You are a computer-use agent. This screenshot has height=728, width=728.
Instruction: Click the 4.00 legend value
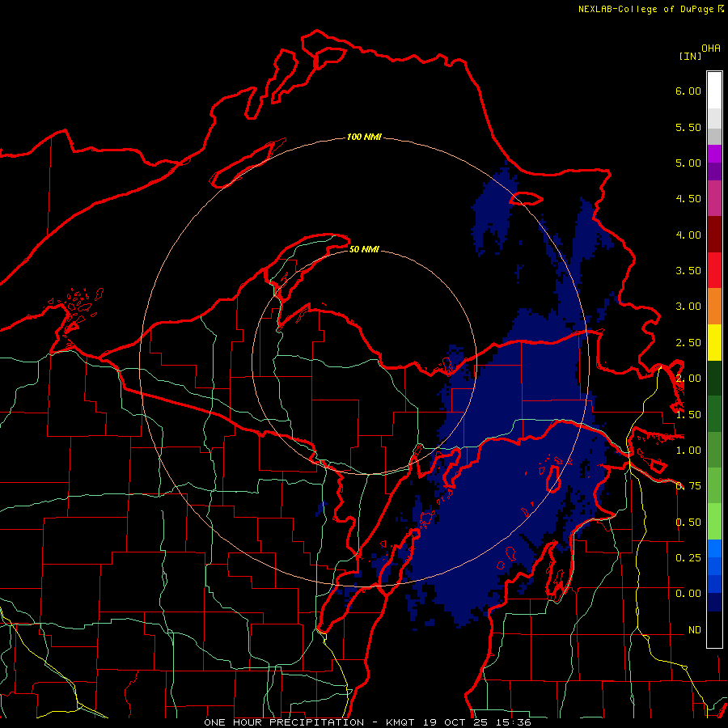[x=688, y=235]
